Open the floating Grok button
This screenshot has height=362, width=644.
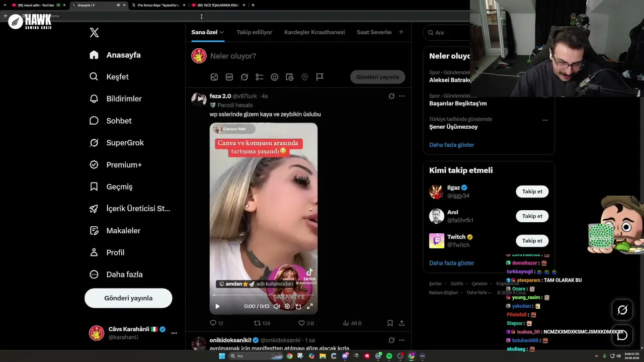pyautogui.click(x=622, y=310)
